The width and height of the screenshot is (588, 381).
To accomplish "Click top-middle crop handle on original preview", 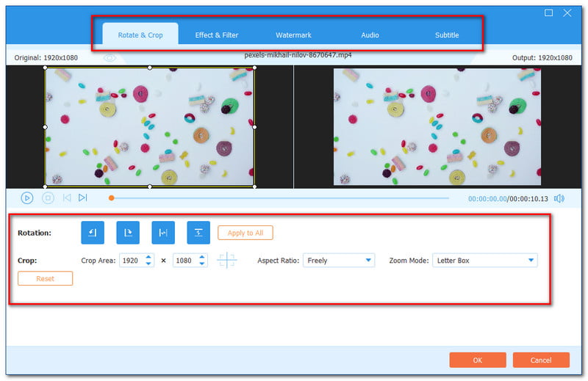I will [x=150, y=68].
